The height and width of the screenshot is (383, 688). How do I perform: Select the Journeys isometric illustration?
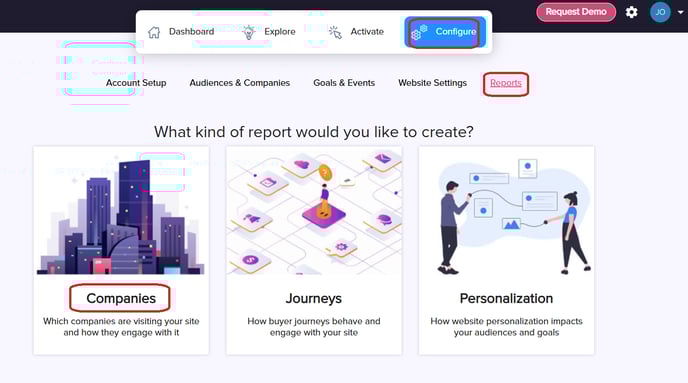pyautogui.click(x=314, y=211)
